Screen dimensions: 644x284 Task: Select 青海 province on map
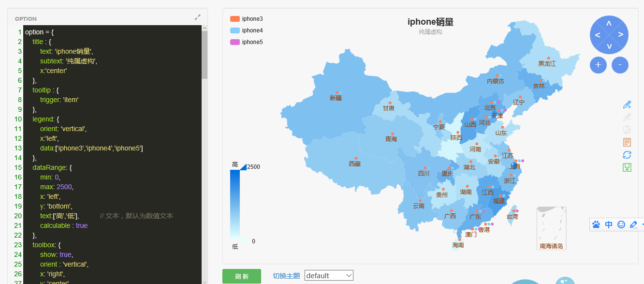point(391,139)
